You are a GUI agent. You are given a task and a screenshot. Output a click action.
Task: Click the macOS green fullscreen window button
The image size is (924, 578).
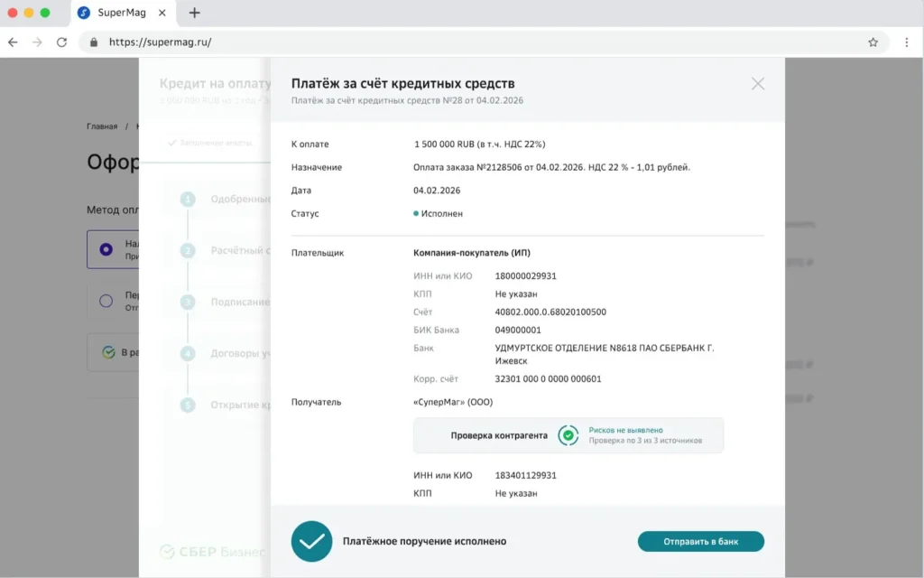45,13
